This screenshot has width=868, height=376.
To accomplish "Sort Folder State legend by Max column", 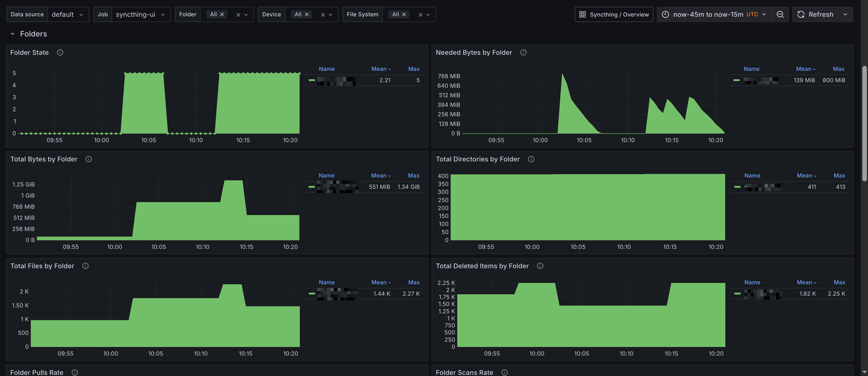I will click(414, 69).
